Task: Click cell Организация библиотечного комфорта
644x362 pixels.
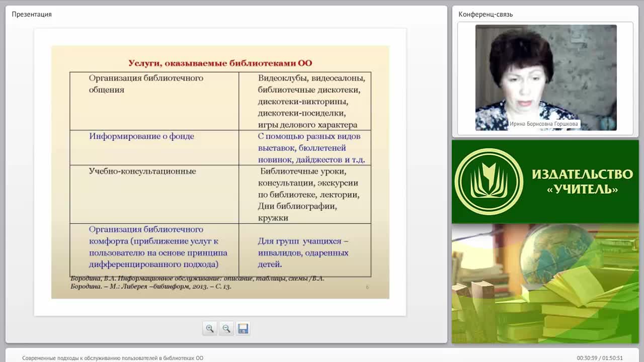Action: [154, 250]
